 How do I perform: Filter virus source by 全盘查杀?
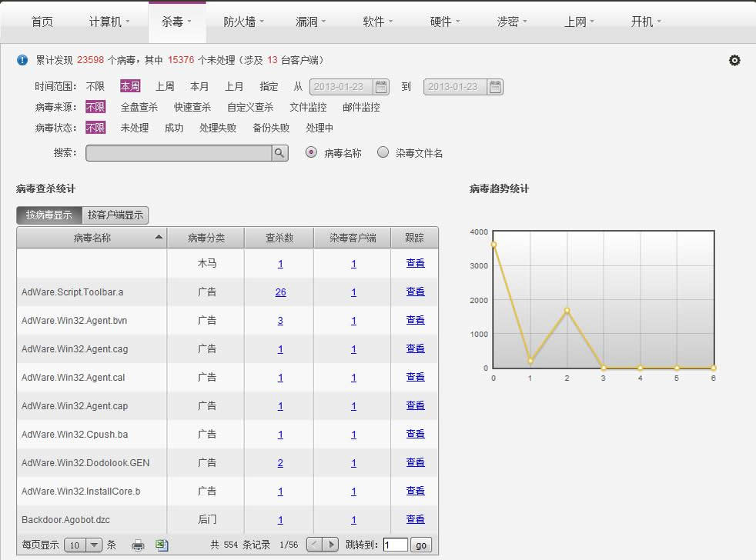pyautogui.click(x=139, y=107)
